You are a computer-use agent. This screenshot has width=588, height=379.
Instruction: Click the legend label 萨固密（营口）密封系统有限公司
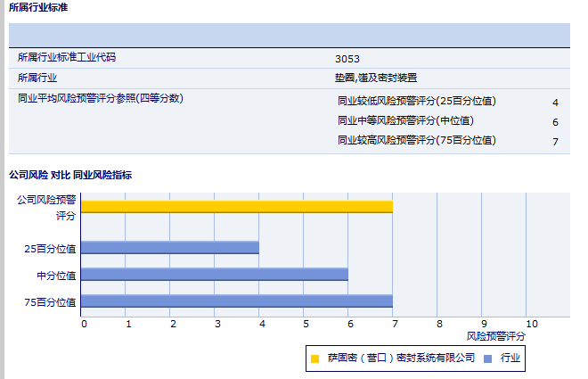point(401,358)
